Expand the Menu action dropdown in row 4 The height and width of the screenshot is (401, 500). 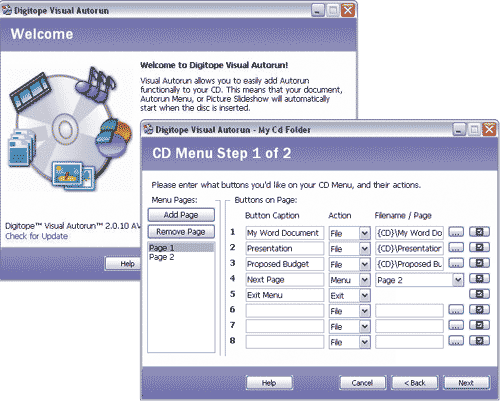(x=365, y=280)
